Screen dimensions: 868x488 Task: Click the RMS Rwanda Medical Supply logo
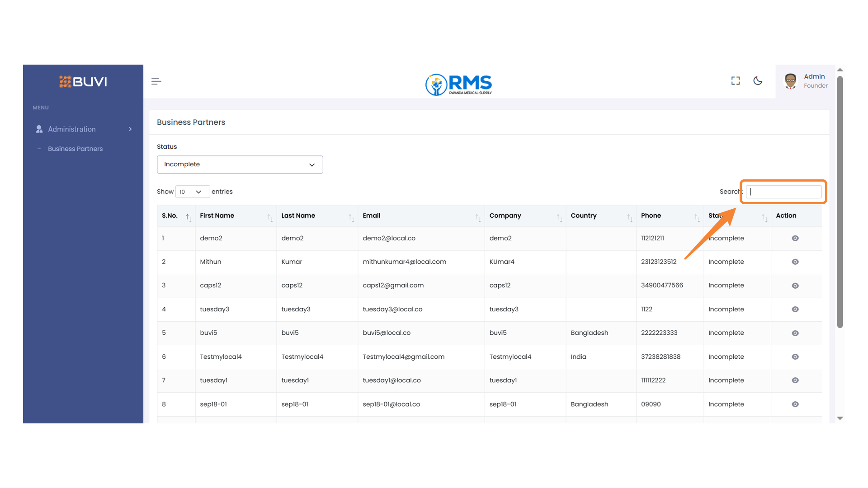[458, 84]
